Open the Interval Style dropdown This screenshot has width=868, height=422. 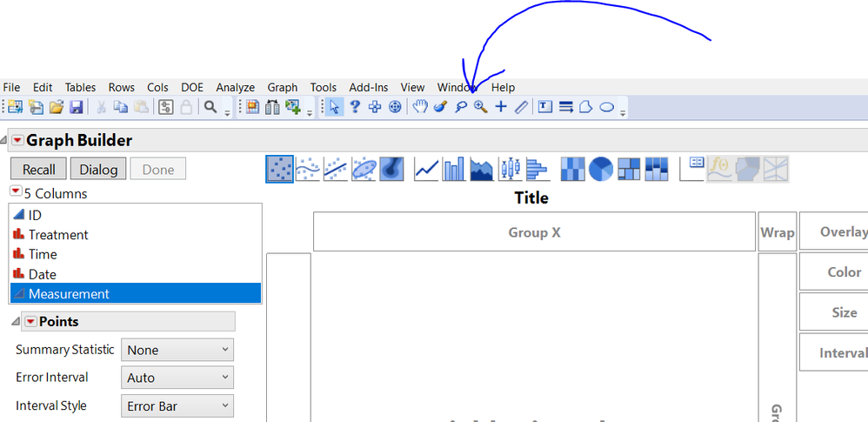[x=177, y=406]
